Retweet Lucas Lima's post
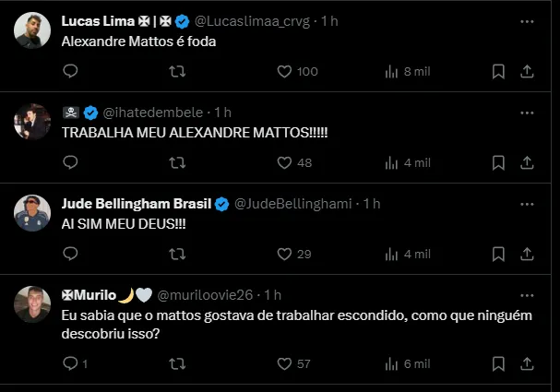Viewport: 560px width, 392px height. 177,71
